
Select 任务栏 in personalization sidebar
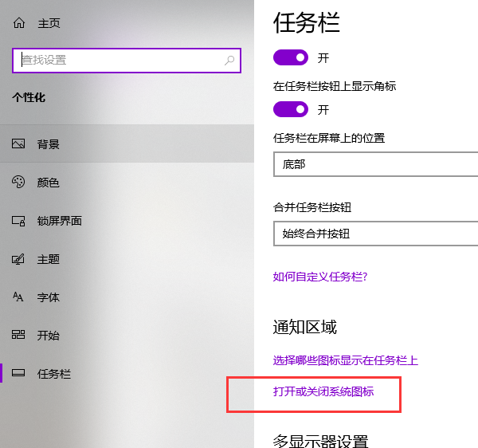(127, 373)
